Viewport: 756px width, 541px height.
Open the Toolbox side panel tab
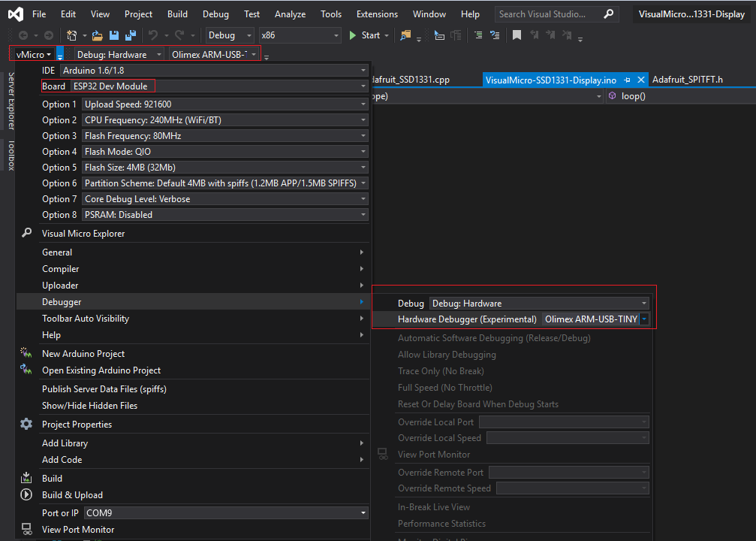click(11, 156)
